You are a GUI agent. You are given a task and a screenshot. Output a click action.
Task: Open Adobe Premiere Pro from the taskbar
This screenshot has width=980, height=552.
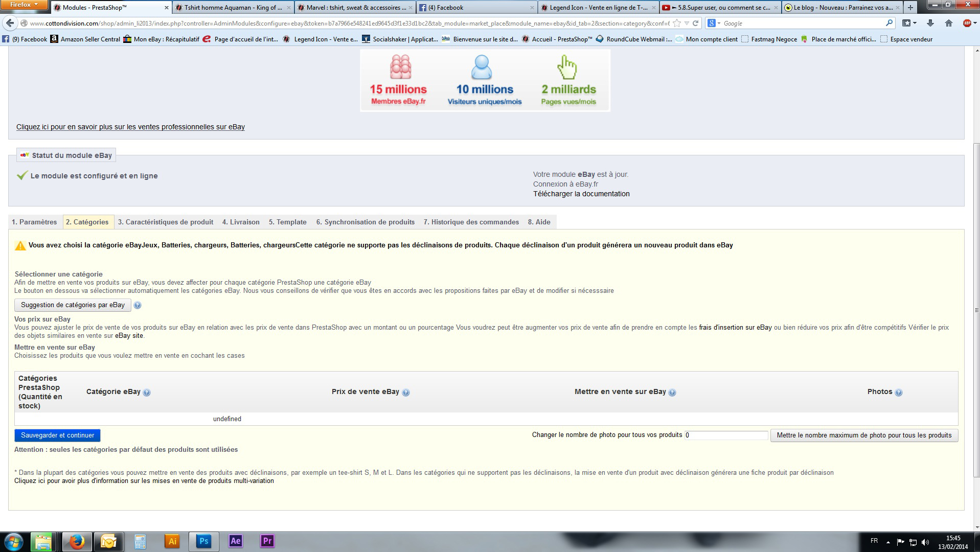(267, 541)
